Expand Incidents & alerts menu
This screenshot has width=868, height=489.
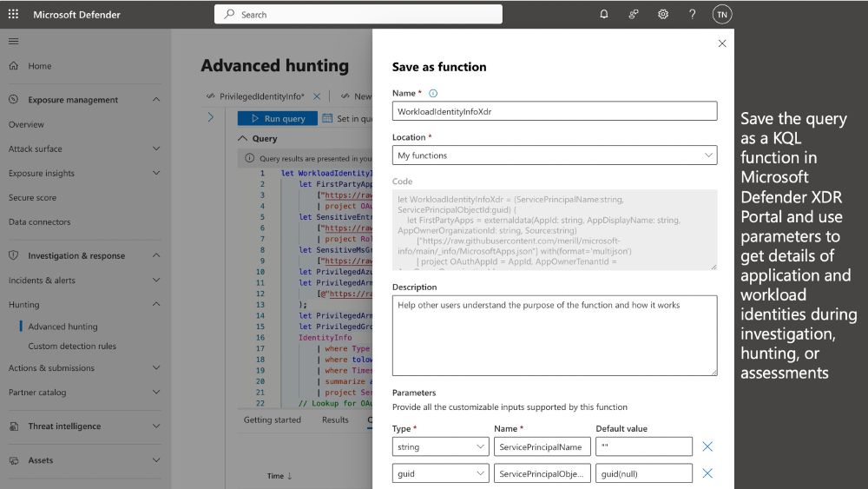(156, 280)
